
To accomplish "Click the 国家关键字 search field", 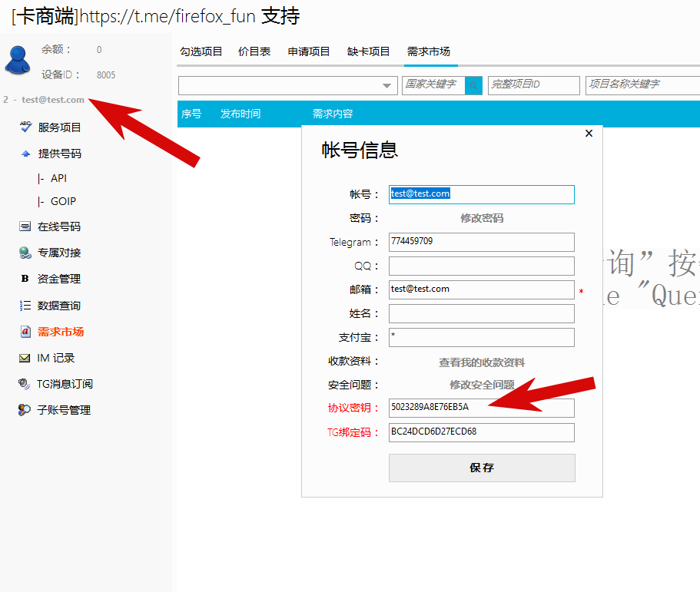I will pyautogui.click(x=433, y=86).
